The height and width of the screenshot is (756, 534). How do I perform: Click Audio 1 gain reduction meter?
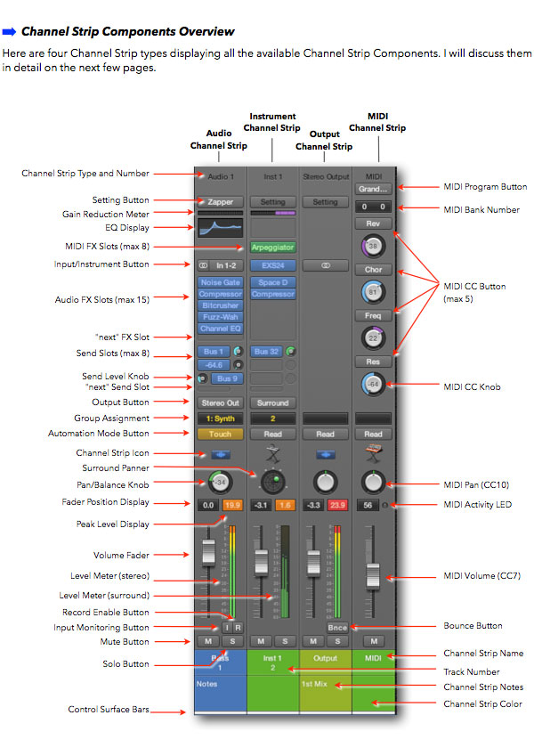220,213
